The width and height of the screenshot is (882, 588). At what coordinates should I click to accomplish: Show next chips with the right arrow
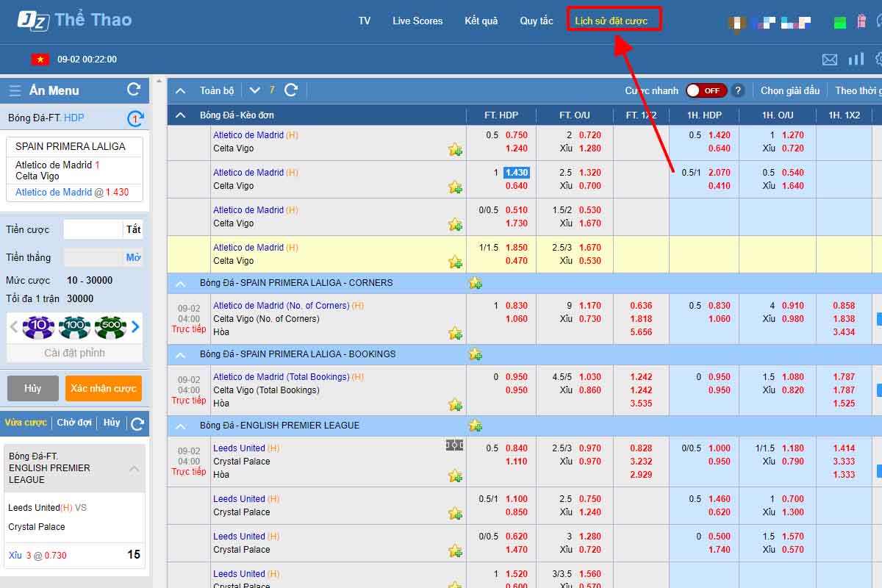(x=135, y=326)
